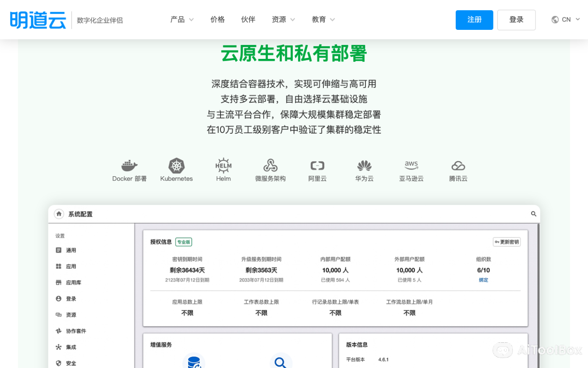Click the 亚马逊云 AWS logo

[x=411, y=166]
